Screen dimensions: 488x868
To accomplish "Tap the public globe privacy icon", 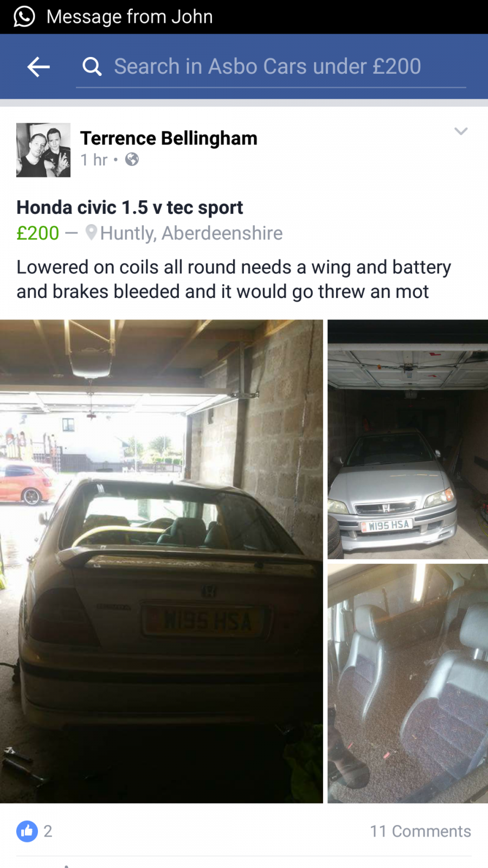I will pyautogui.click(x=132, y=159).
